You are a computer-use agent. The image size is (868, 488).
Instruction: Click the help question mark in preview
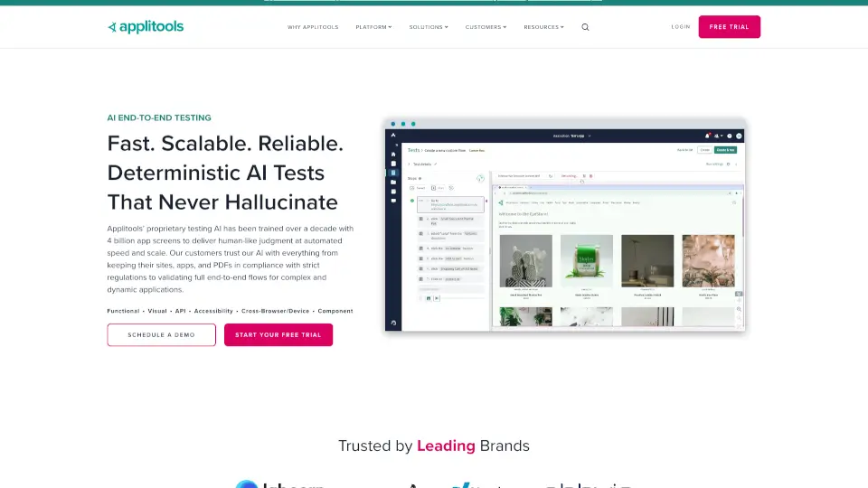[729, 136]
